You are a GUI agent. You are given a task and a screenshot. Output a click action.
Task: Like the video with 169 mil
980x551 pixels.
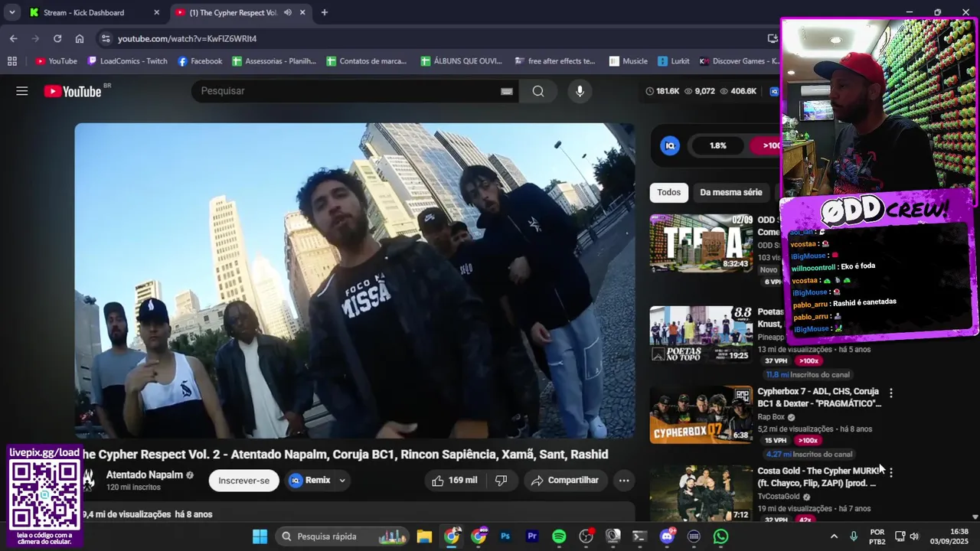tap(454, 481)
